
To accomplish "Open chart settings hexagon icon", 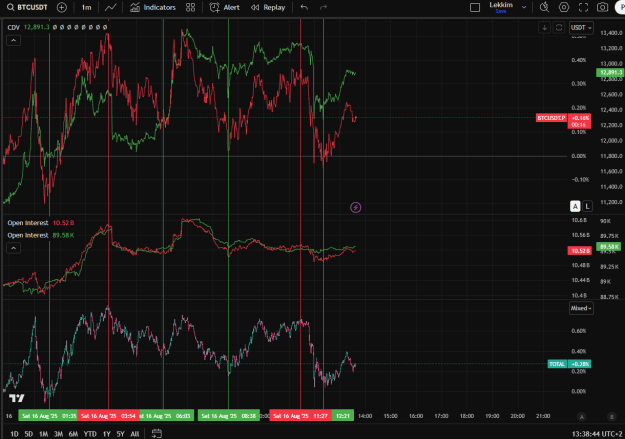I will pyautogui.click(x=564, y=7).
